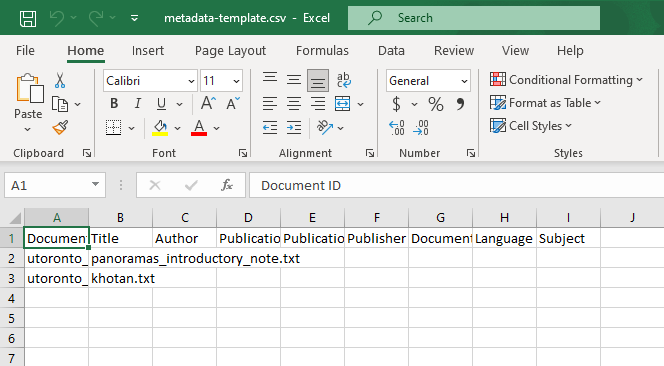Click the formula bar showing Document ID
The image size is (664, 366).
click(456, 185)
